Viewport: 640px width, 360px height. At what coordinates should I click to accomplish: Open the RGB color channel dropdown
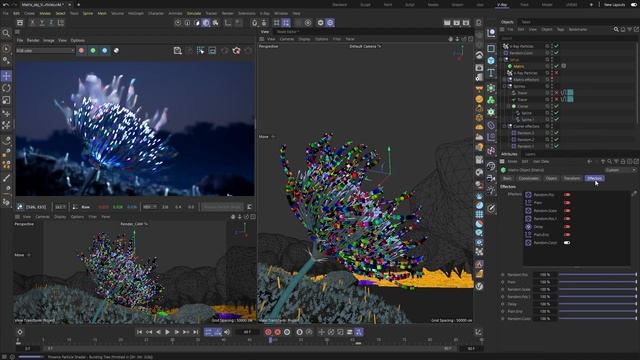pyautogui.click(x=45, y=51)
